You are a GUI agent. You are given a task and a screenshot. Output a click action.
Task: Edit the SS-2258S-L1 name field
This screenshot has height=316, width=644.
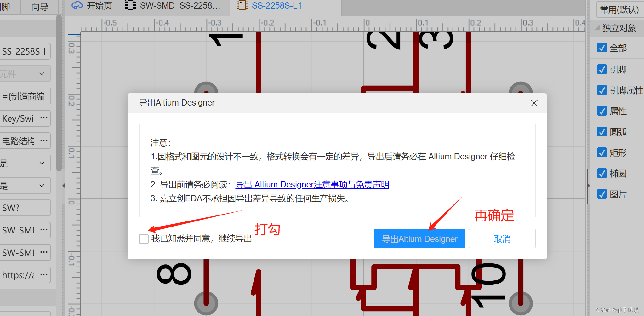[25, 51]
